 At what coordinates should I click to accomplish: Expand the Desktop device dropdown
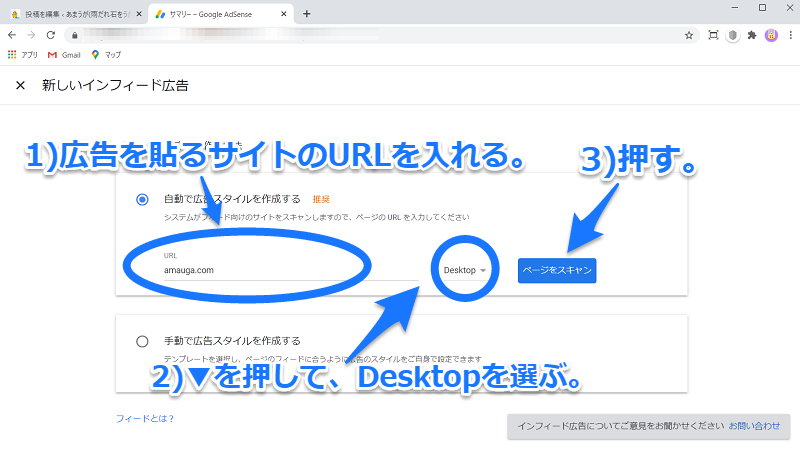coord(468,270)
